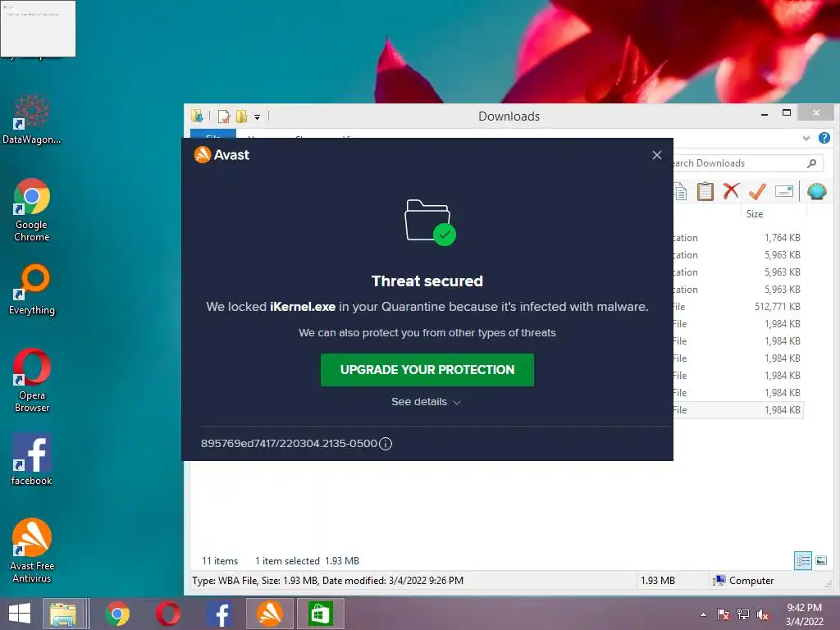Click the Avast logo in dialog header

pyautogui.click(x=221, y=155)
